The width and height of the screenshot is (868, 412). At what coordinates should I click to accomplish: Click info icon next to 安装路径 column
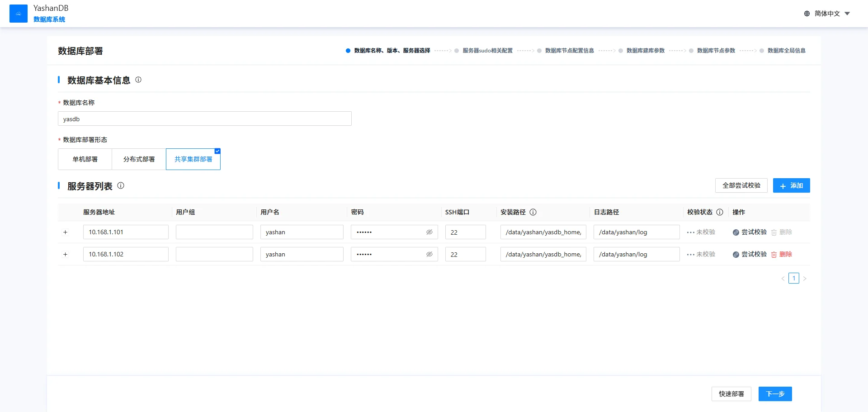click(533, 212)
